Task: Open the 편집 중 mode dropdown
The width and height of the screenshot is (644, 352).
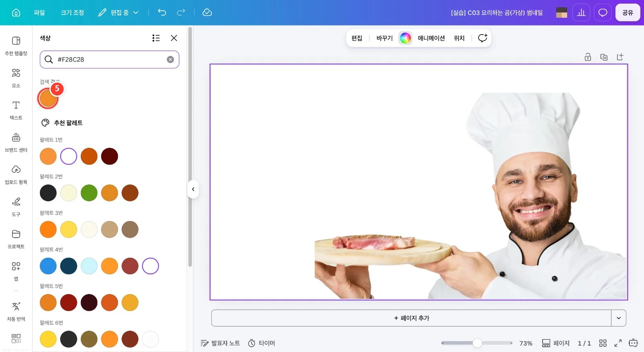Action: 118,12
